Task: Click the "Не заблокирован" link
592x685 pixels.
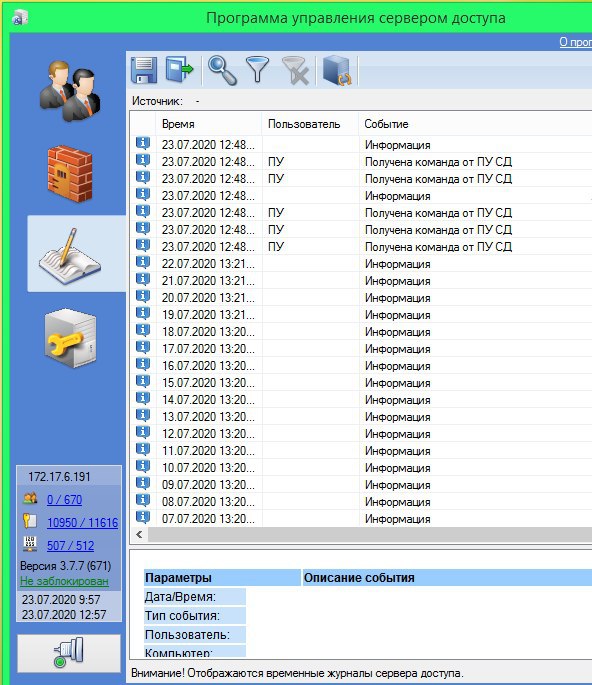Action: point(64,581)
